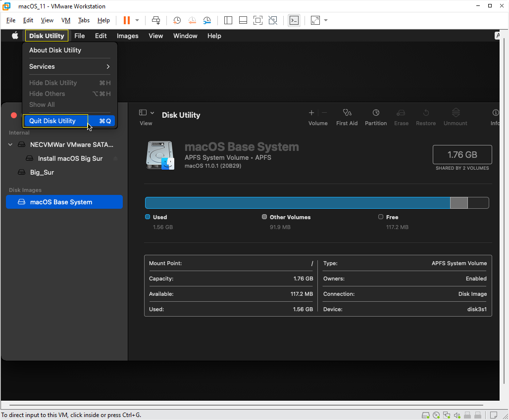Collapse the NECVMWar VMware SATA disk tree

coord(10,144)
